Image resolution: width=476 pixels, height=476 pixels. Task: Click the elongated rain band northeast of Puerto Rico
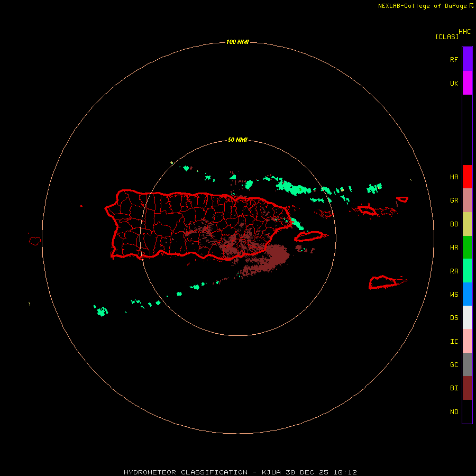(x=292, y=187)
